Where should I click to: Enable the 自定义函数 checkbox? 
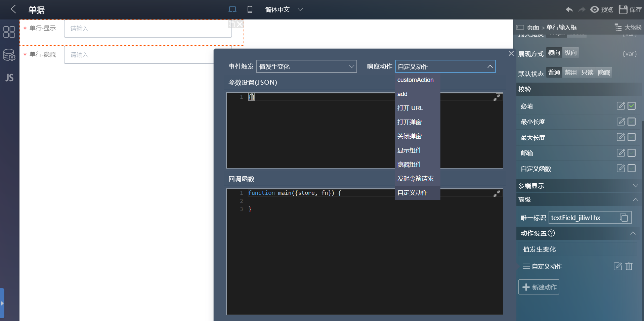pyautogui.click(x=632, y=168)
